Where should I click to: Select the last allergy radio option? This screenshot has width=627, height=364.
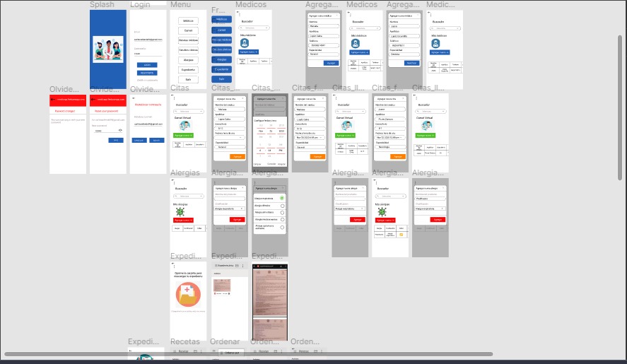282,227
